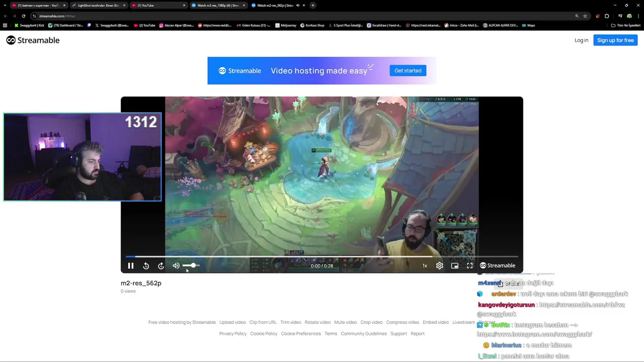Viewport: 644px width, 362px height.
Task: Open the (2) YouTube bookmark
Action: [145, 25]
